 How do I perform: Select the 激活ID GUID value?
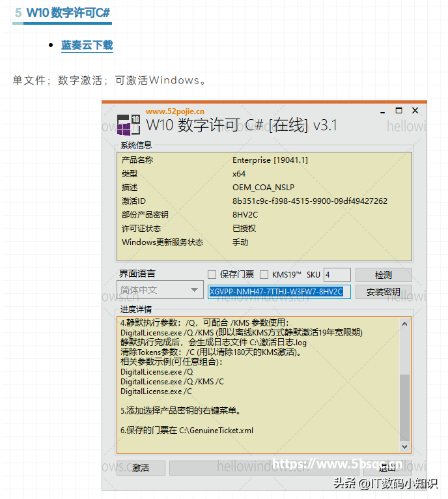click(x=310, y=201)
